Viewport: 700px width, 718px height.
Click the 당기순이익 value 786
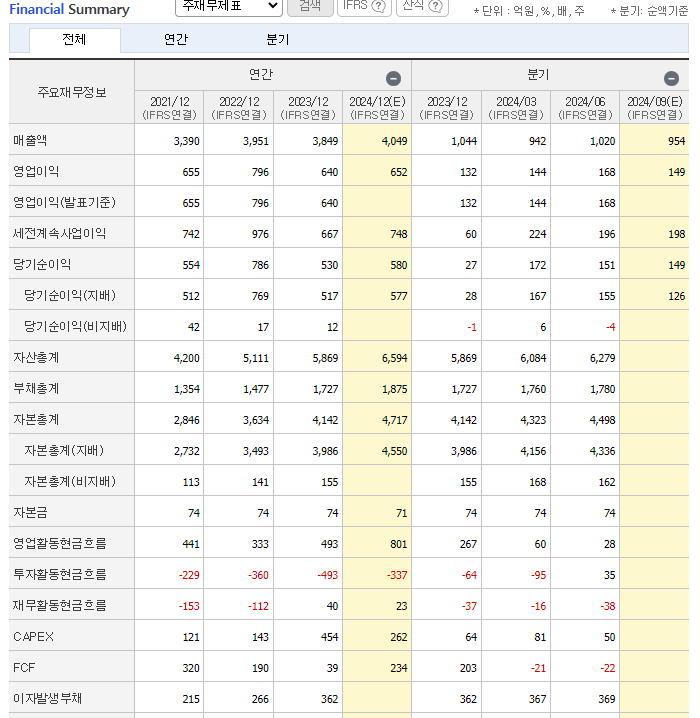[x=260, y=265]
